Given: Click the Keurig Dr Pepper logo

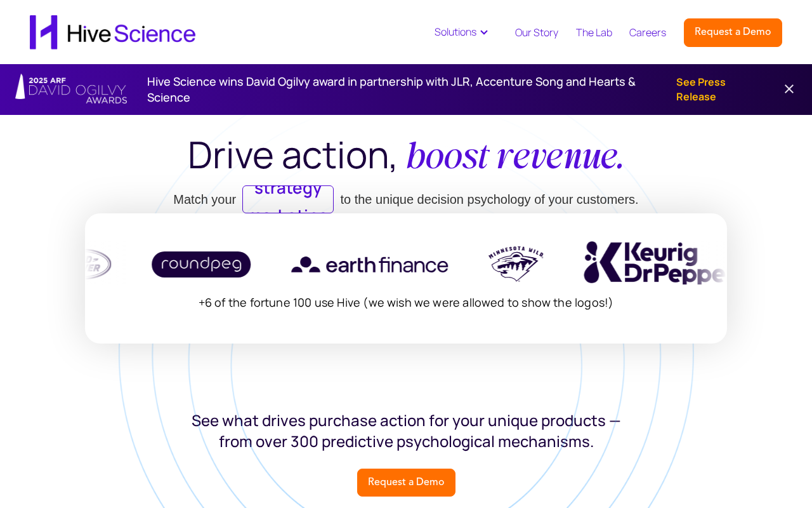Looking at the screenshot, I should tap(653, 263).
